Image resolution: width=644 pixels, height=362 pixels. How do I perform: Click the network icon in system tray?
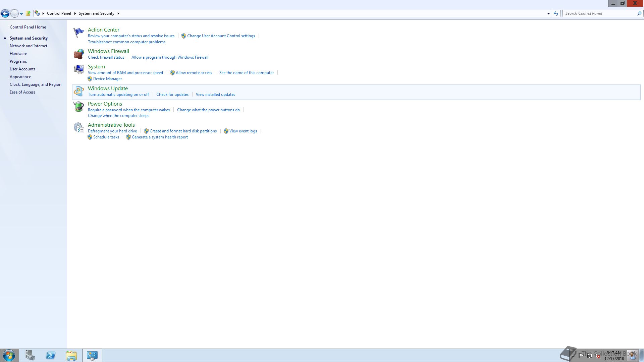589,356
